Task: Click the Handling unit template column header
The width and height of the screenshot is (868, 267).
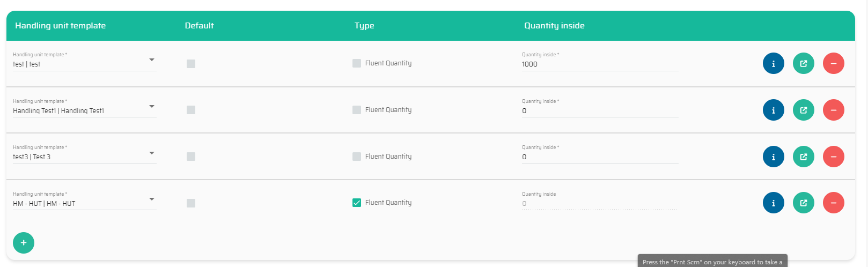Action: [61, 26]
